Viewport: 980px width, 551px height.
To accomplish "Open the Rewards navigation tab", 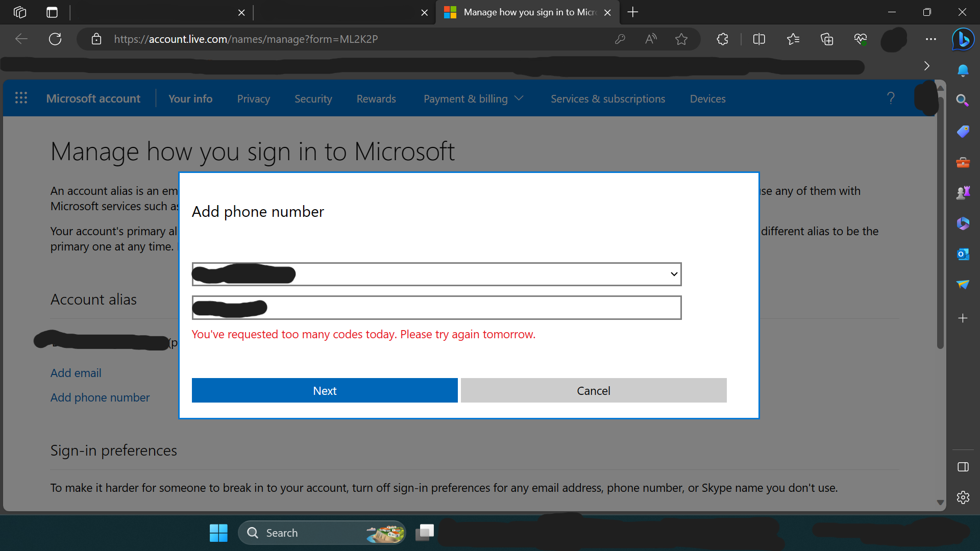I will click(x=376, y=98).
